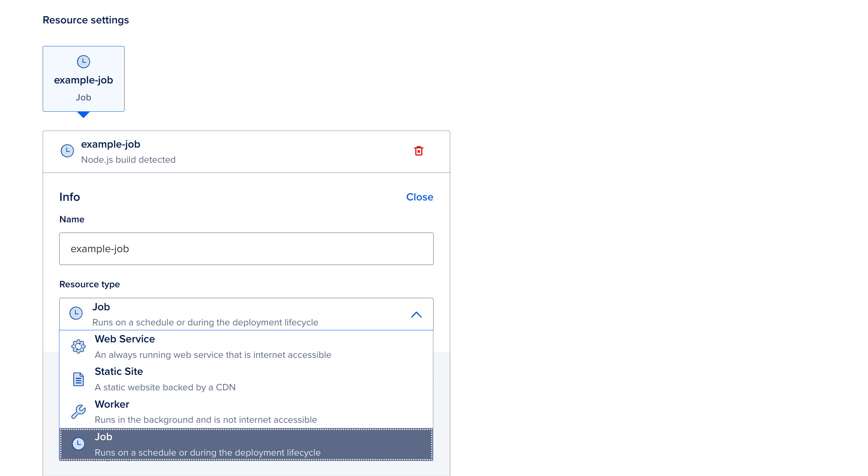The height and width of the screenshot is (476, 868).
Task: Click the Static Site document icon
Action: pyautogui.click(x=78, y=379)
